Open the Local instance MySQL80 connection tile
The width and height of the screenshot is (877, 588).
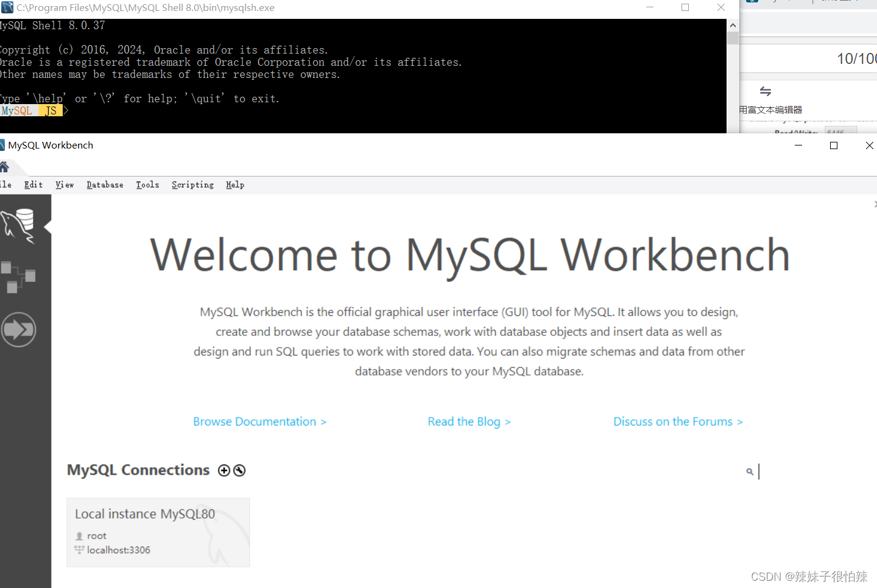pyautogui.click(x=158, y=533)
